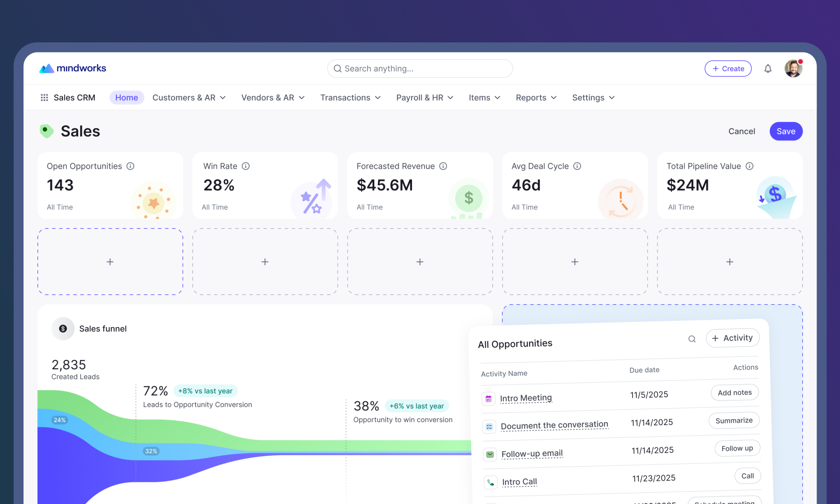This screenshot has width=840, height=504.
Task: Show info for Avg Deal Cycle
Action: (x=577, y=166)
